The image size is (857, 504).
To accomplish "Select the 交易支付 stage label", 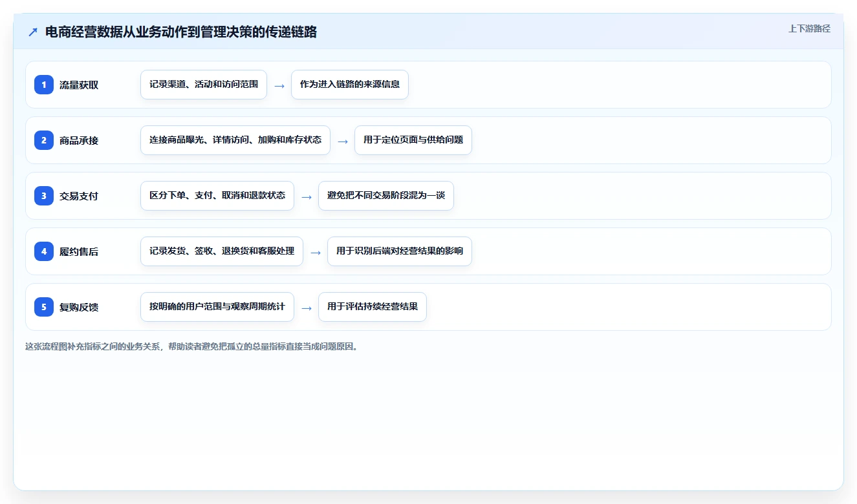I will point(79,196).
